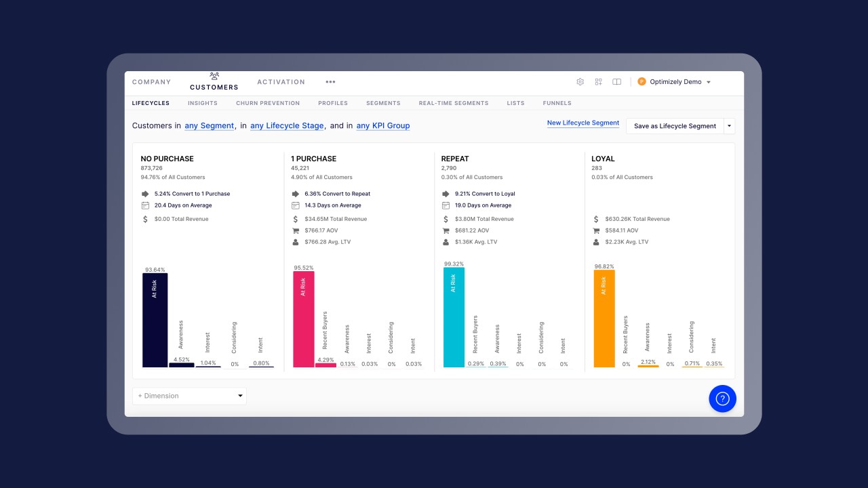The image size is (868, 488).
Task: Click the Intent 0.80% bar in No Purchase
Action: click(261, 367)
